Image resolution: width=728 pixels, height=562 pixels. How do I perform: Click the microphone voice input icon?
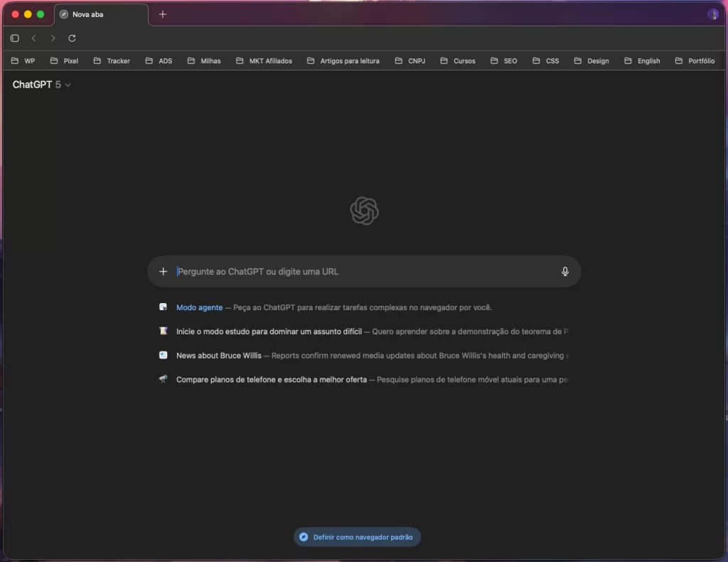[565, 272]
